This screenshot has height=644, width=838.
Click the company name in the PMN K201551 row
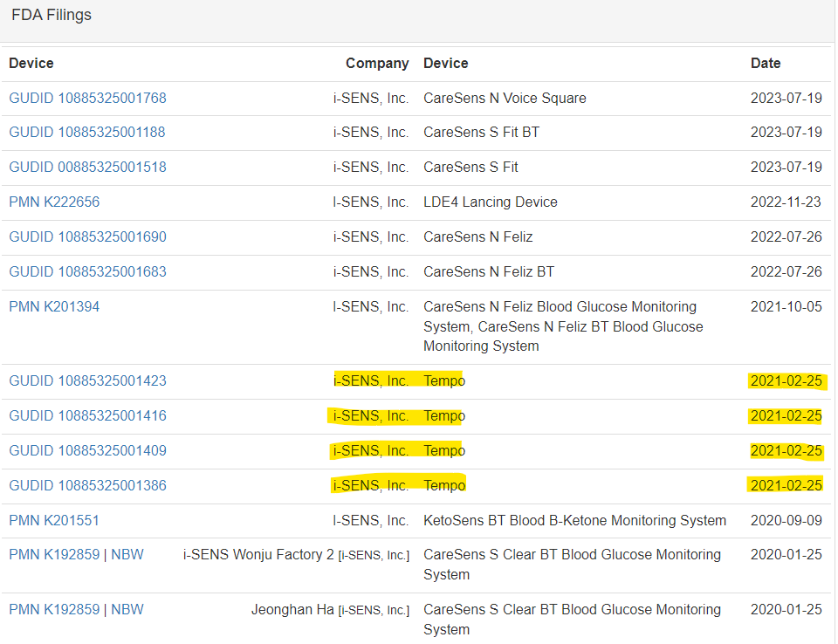pos(371,521)
